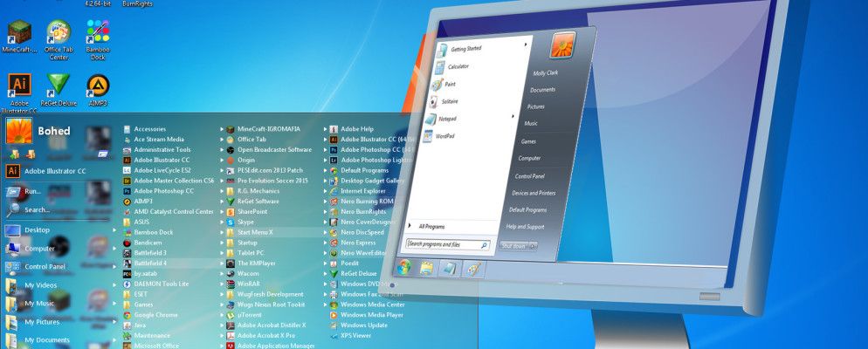
Task: Click the Bohed user avatar picture
Action: pyautogui.click(x=19, y=131)
